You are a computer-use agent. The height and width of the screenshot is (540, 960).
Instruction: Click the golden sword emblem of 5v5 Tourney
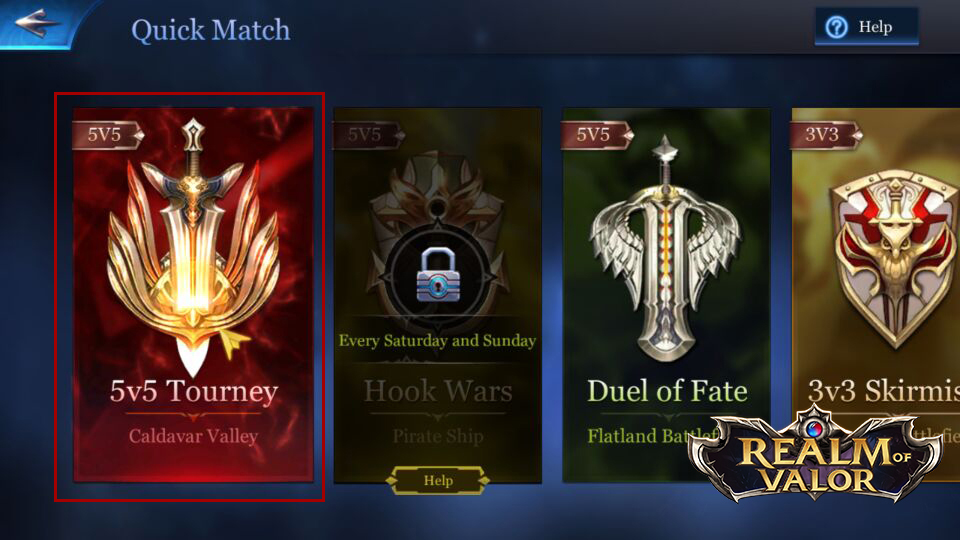pos(193,247)
